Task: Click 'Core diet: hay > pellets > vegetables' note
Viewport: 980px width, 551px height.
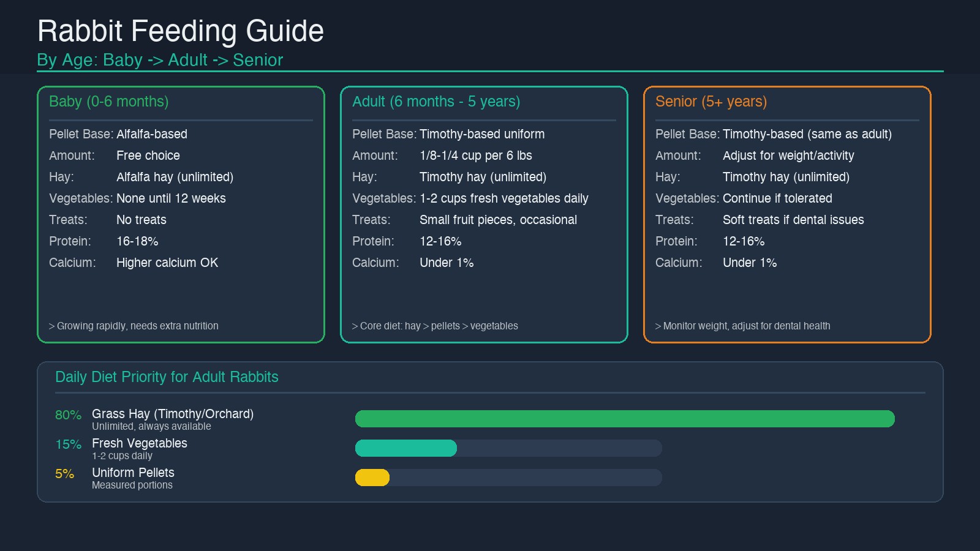Action: 435,326
